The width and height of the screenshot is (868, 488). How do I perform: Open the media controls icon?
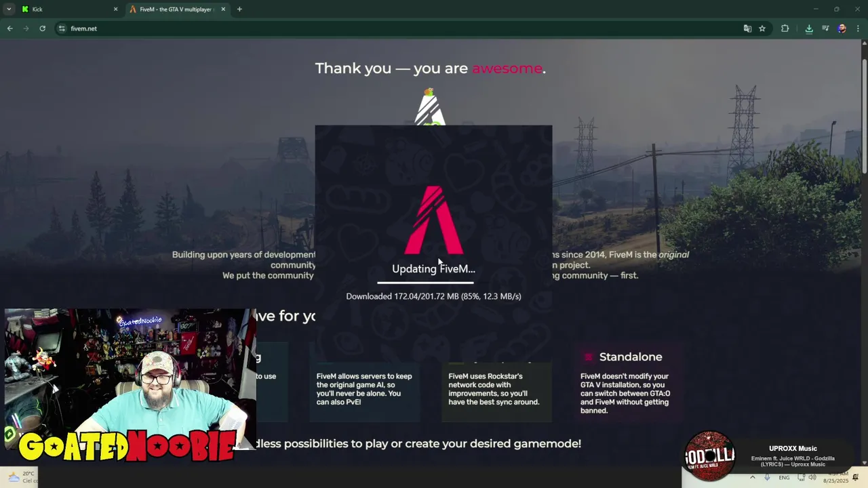825,28
